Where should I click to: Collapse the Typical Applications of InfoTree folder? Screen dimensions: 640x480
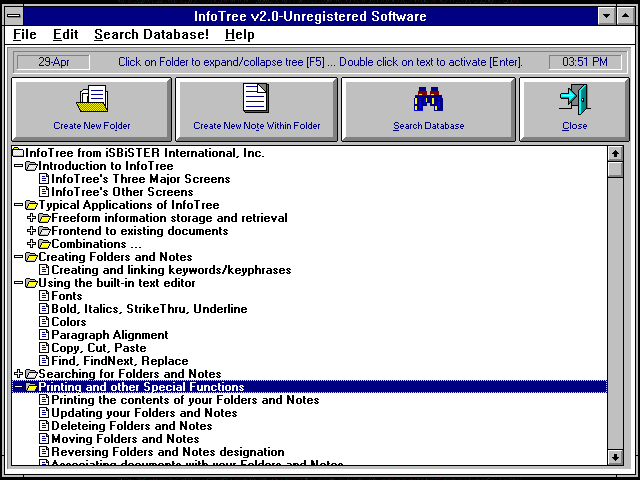pos(18,205)
